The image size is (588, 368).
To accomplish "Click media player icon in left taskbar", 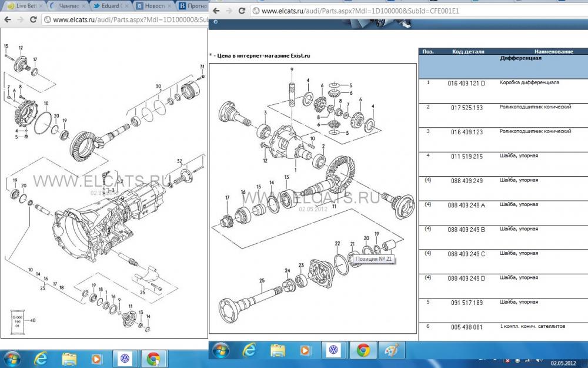I will pos(96,358).
